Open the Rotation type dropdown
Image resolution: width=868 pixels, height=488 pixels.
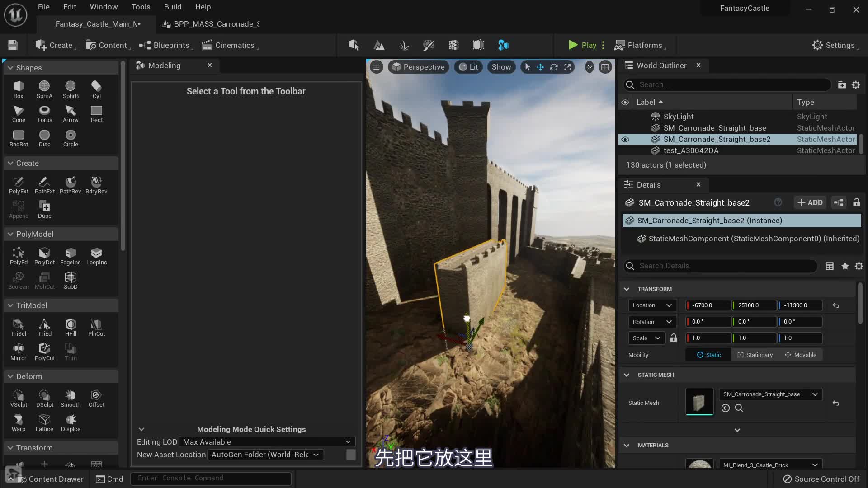click(x=652, y=322)
